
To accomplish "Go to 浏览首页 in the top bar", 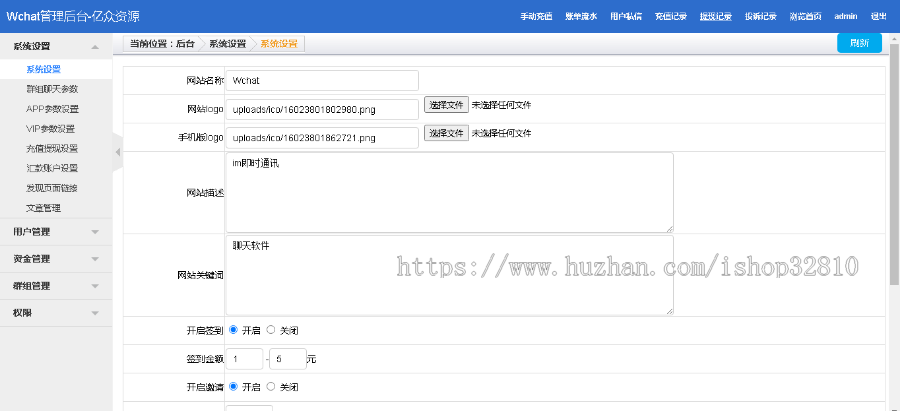I will point(805,16).
